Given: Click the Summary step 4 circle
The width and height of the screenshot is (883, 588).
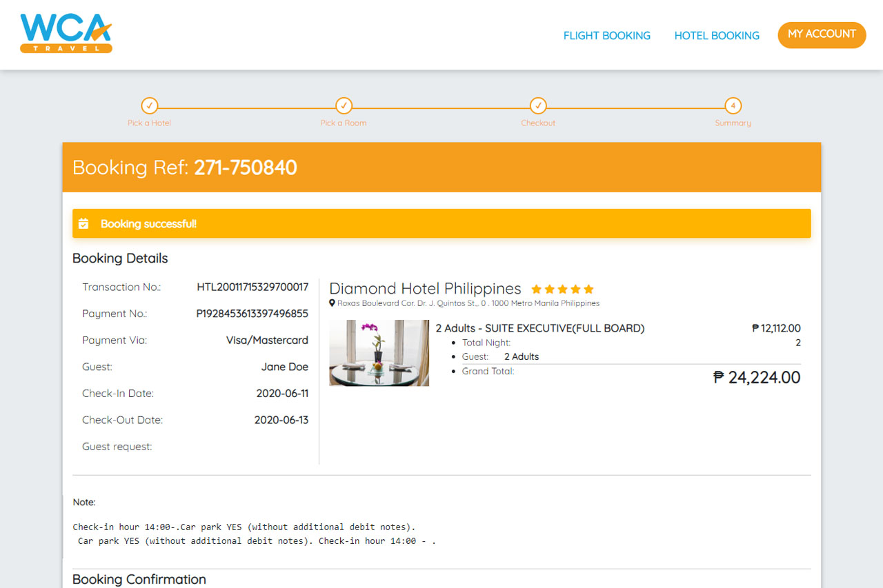Looking at the screenshot, I should coord(733,106).
